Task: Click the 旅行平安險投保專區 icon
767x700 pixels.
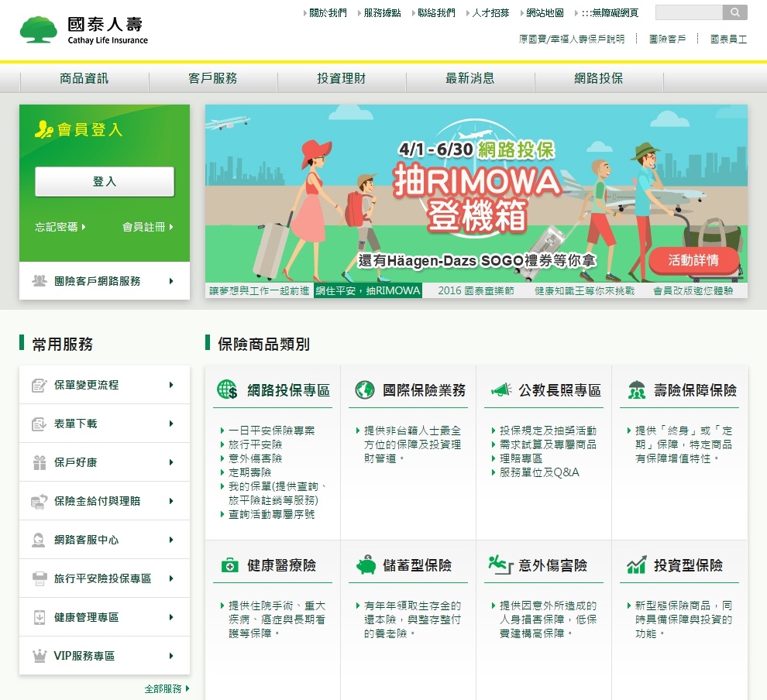Action: pos(40,578)
